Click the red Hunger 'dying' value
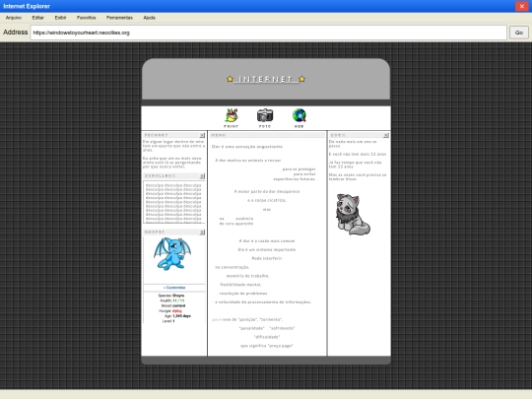 point(177,310)
